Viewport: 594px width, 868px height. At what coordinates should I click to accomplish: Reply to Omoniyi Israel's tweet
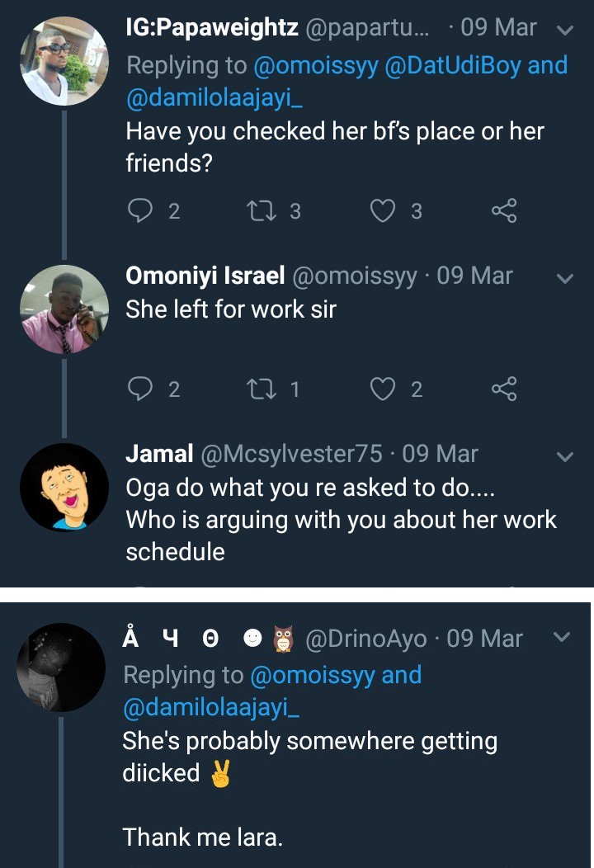(x=139, y=389)
